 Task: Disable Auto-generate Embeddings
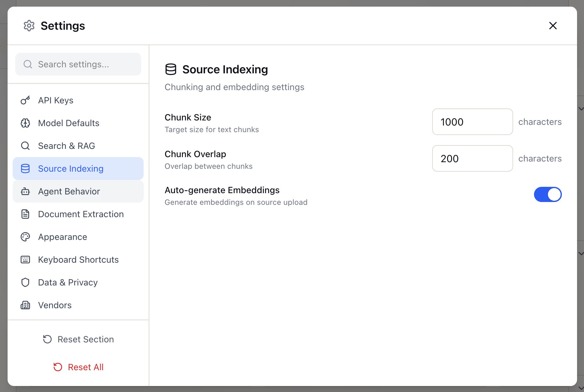click(x=548, y=194)
